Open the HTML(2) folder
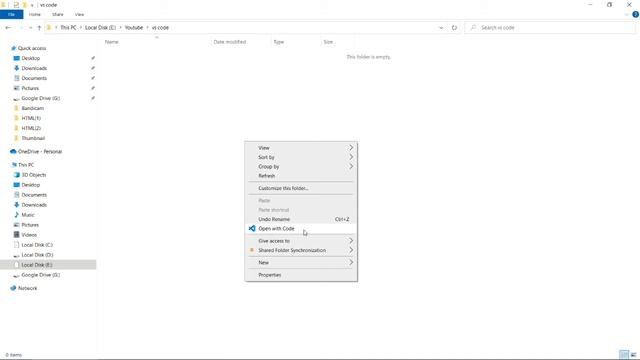 (x=31, y=128)
